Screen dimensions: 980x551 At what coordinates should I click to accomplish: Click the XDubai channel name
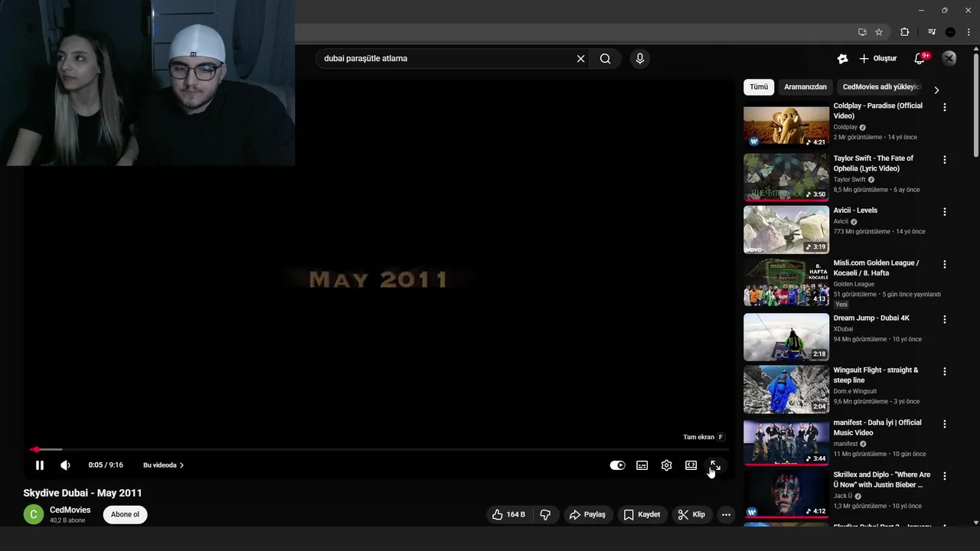coord(843,329)
